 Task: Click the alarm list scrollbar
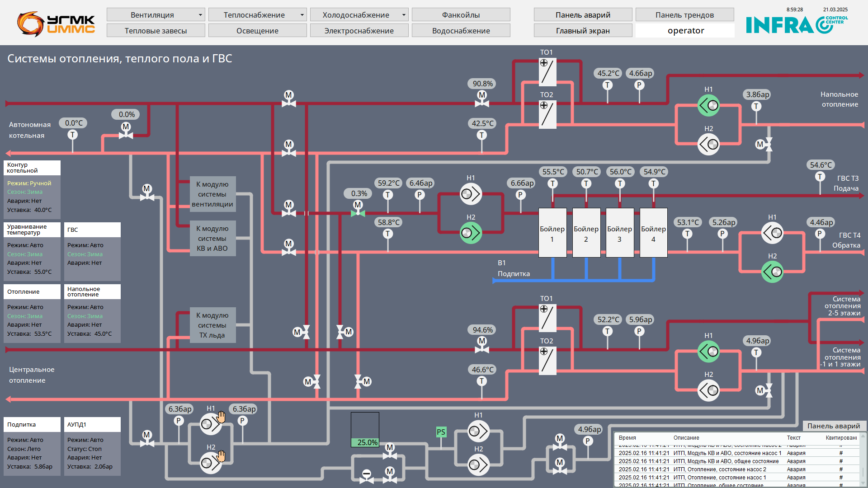863,459
